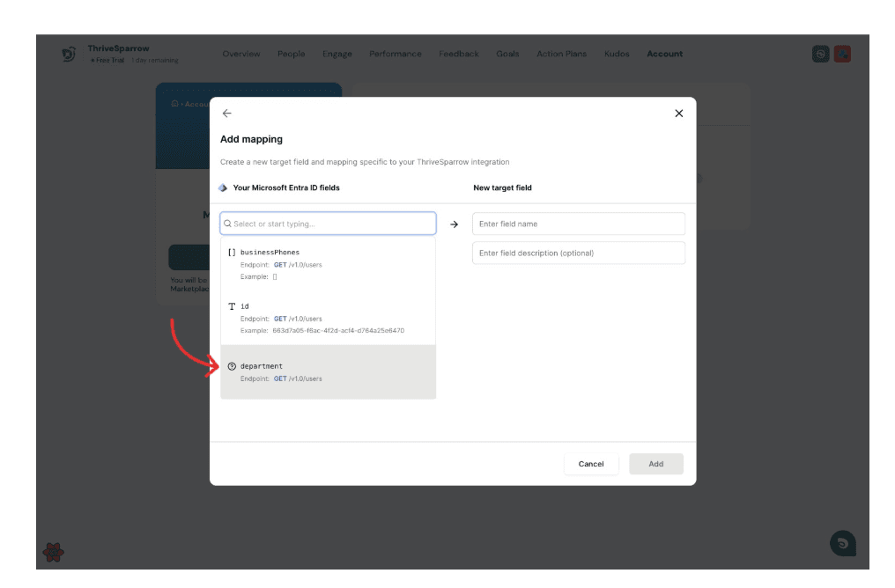Click the 'Enter field name' input
This screenshot has height=588, width=895.
click(x=578, y=224)
